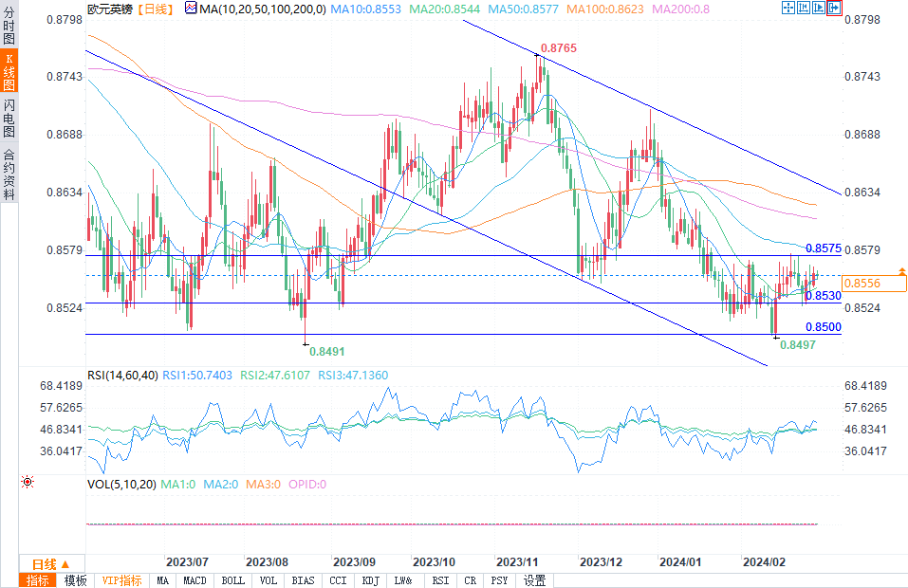Select the RSI indicator button
Screen dimensions: 908x588
point(440,580)
